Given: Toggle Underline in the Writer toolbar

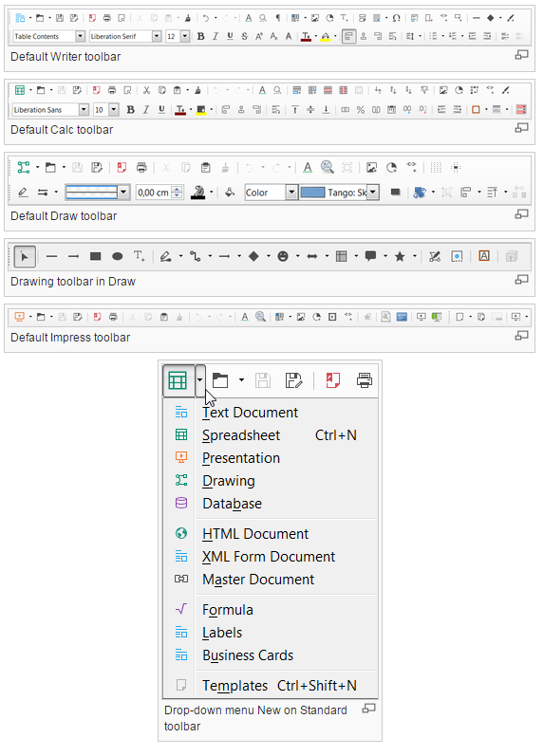Looking at the screenshot, I should pos(231,36).
